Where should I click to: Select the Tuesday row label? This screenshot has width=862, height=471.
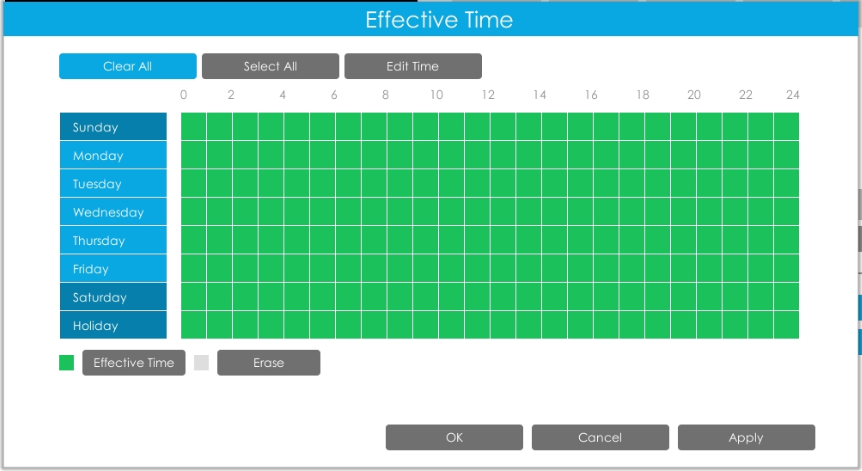113,184
